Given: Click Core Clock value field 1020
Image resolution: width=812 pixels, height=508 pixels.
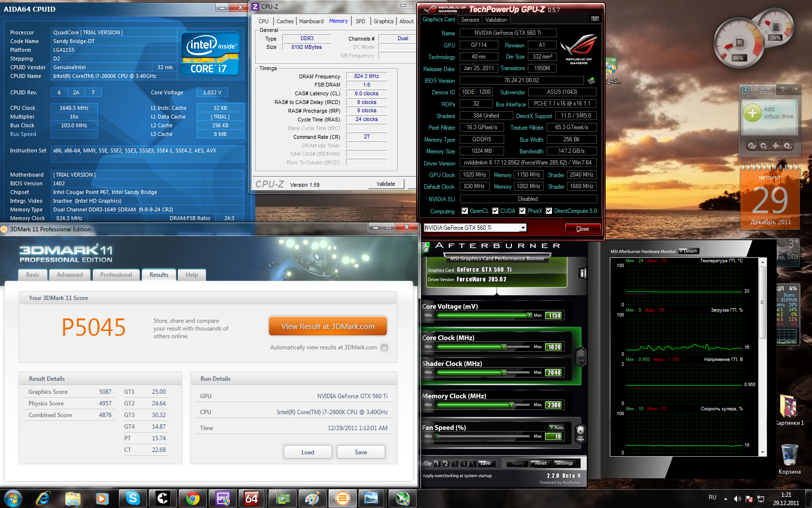Looking at the screenshot, I should 554,347.
